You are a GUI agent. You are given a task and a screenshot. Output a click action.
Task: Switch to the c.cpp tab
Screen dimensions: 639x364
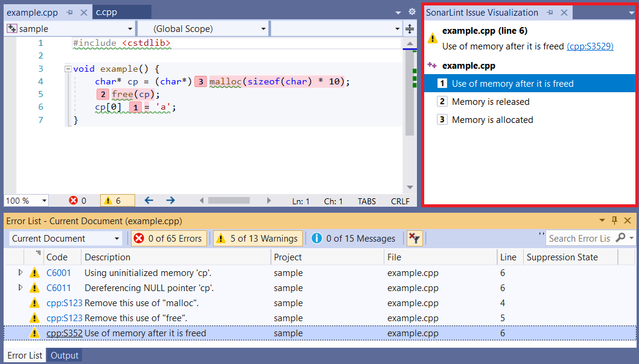coord(106,11)
